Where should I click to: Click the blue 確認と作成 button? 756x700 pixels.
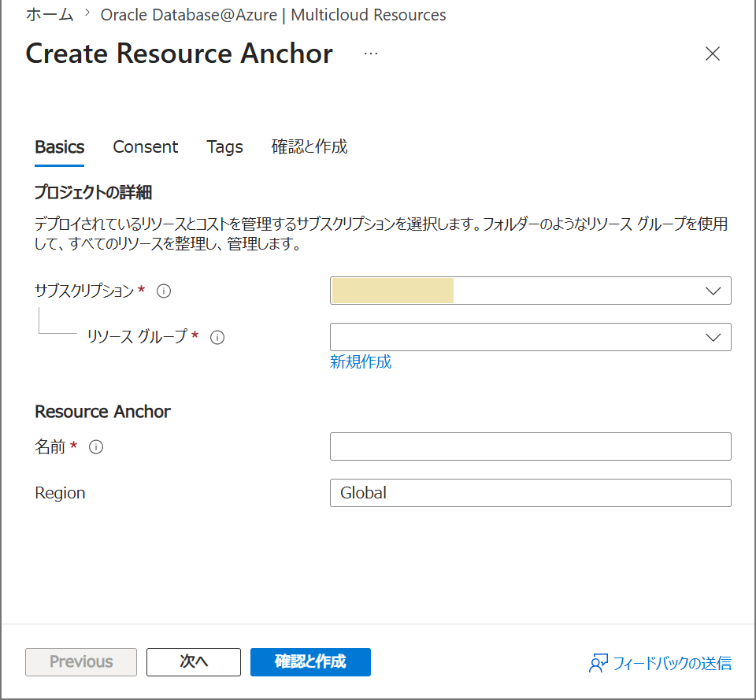tap(310, 662)
